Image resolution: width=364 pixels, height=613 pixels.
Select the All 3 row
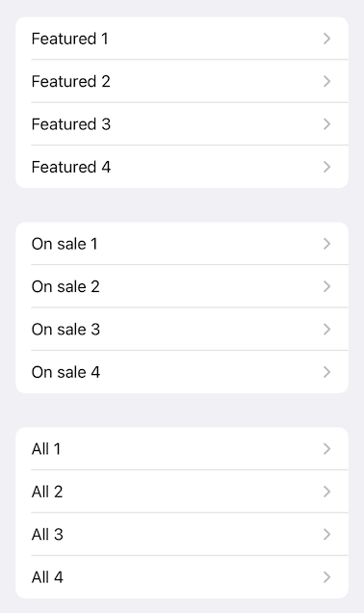182,534
